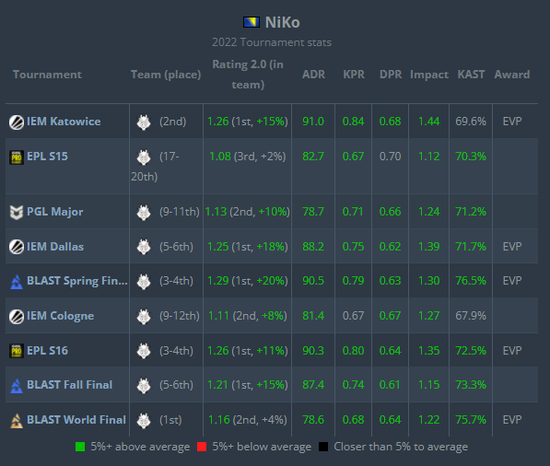Click the 2022 Tournament stats subtitle
Image resolution: width=550 pixels, height=466 pixels.
click(x=272, y=42)
